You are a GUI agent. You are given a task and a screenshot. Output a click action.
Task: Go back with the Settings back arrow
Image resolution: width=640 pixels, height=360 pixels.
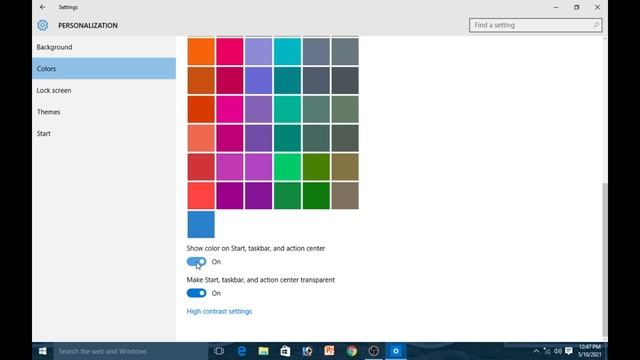42,7
